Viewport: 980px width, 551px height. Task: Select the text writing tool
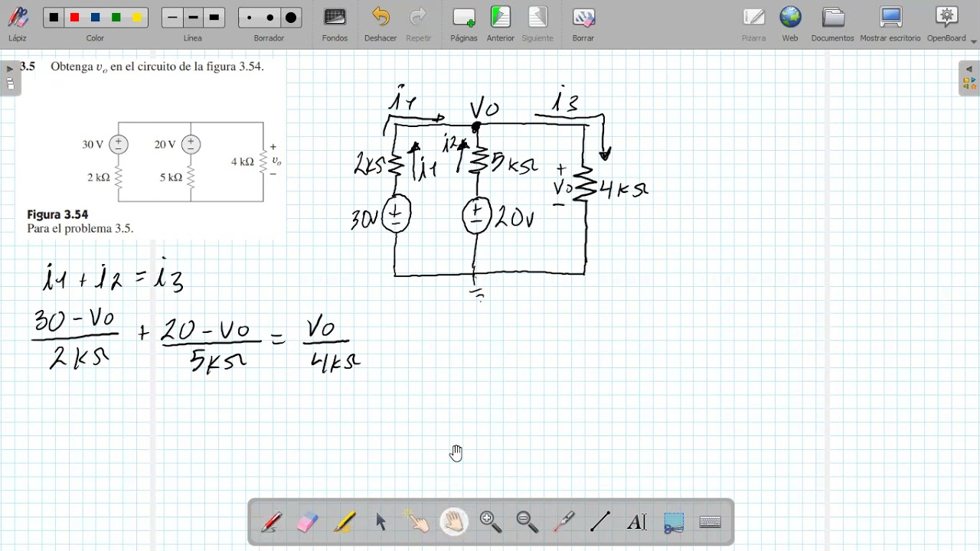[x=637, y=522]
